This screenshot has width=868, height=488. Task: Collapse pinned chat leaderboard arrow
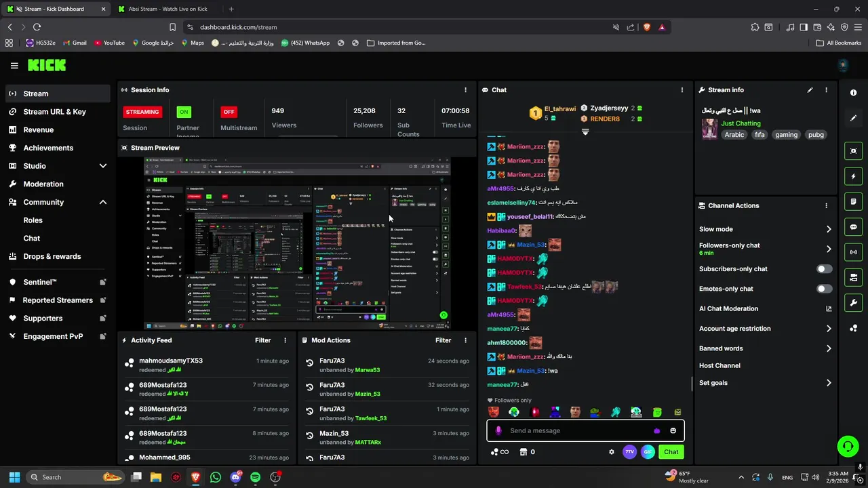point(585,132)
